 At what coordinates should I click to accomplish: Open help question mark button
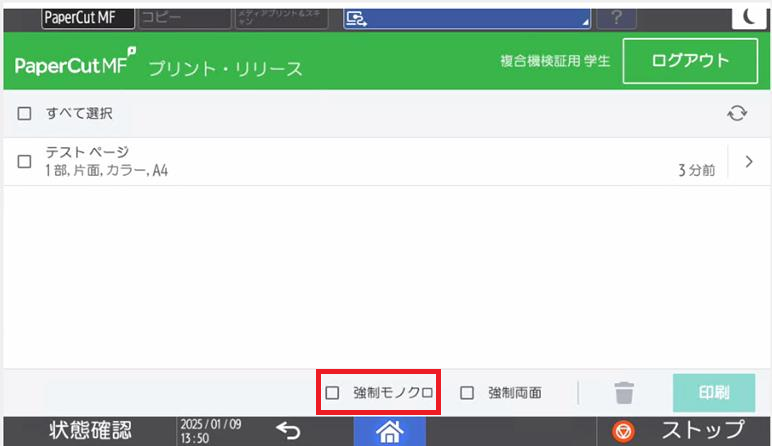[x=616, y=18]
